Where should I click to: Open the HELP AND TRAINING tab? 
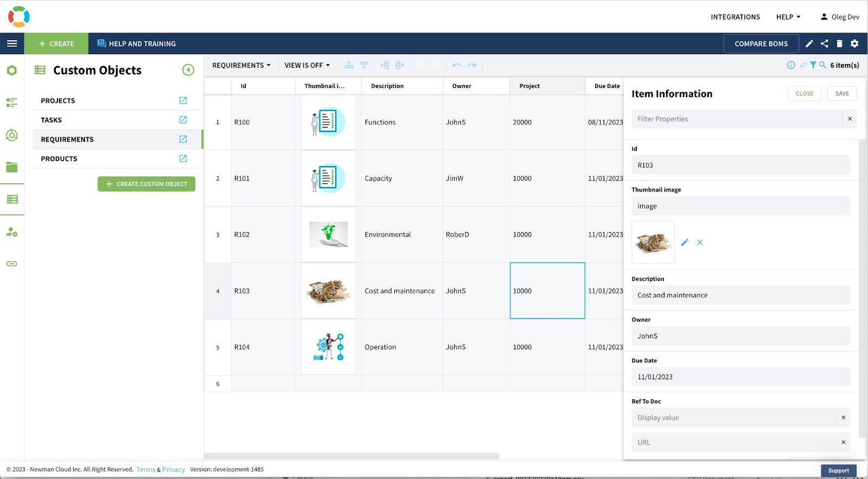pos(137,43)
